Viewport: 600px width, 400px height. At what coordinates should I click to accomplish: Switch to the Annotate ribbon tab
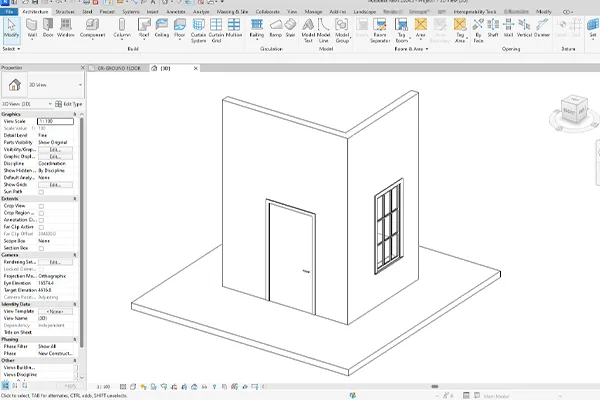176,12
